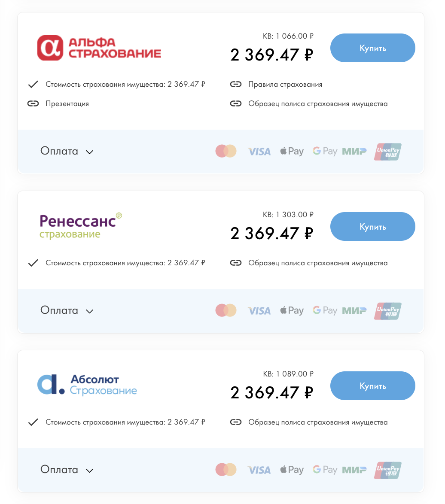
Task: Open Правила страхования link
Action: (285, 84)
